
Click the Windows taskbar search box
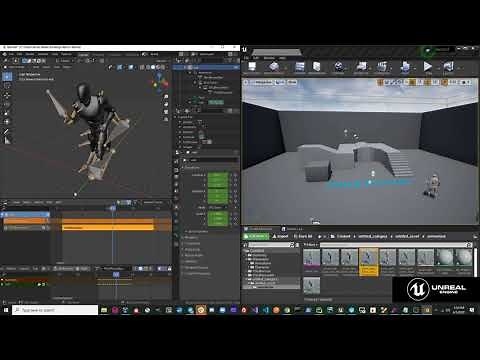[x=55, y=310]
